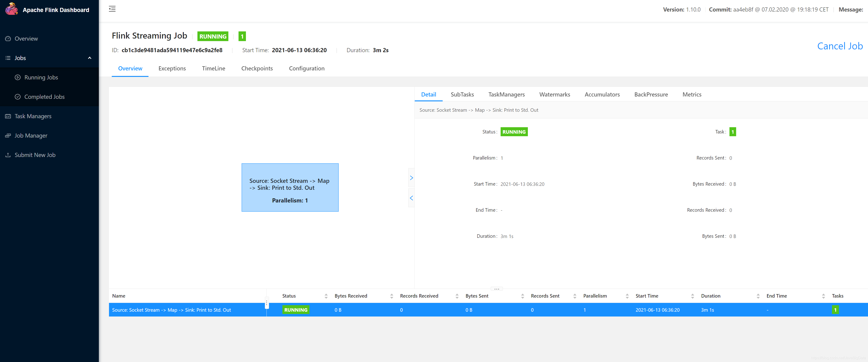Click the Running Jobs play-circle icon
The width and height of the screenshot is (868, 362).
click(x=18, y=77)
